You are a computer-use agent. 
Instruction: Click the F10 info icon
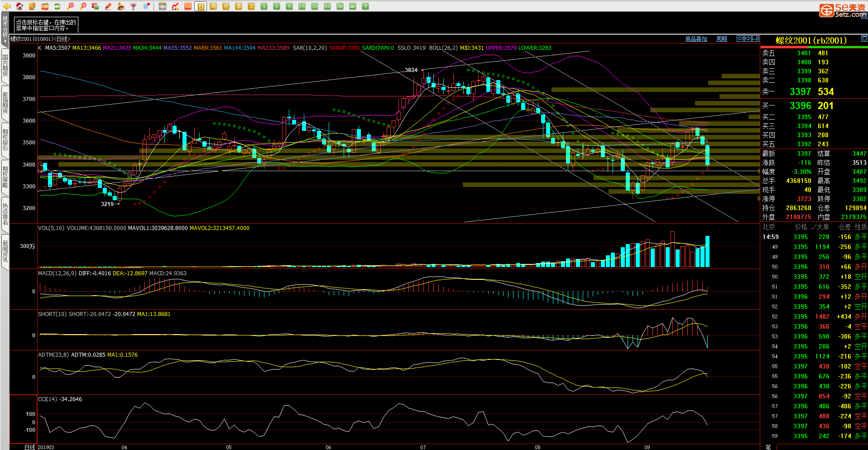click(x=45, y=6)
